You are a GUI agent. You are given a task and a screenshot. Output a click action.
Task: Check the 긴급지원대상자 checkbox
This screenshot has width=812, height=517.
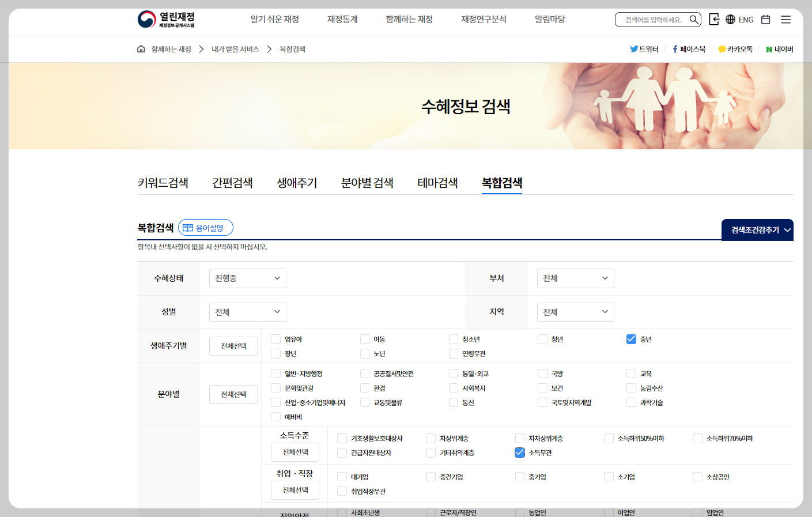pyautogui.click(x=342, y=452)
